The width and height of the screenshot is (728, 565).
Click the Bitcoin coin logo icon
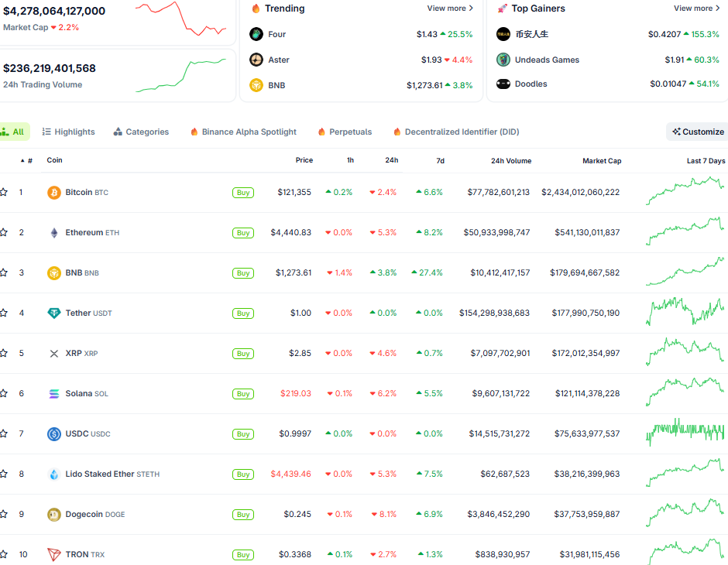pyautogui.click(x=54, y=192)
